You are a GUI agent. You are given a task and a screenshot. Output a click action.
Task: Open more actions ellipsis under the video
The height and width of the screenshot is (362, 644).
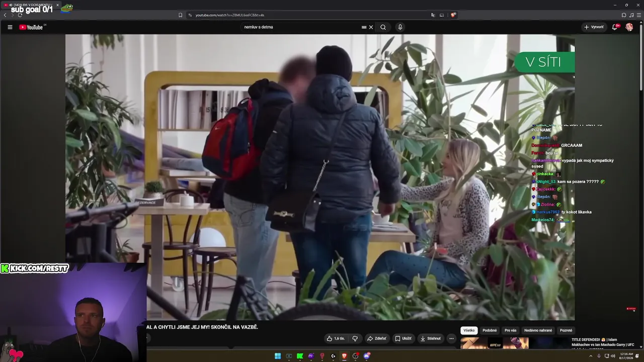point(451,338)
